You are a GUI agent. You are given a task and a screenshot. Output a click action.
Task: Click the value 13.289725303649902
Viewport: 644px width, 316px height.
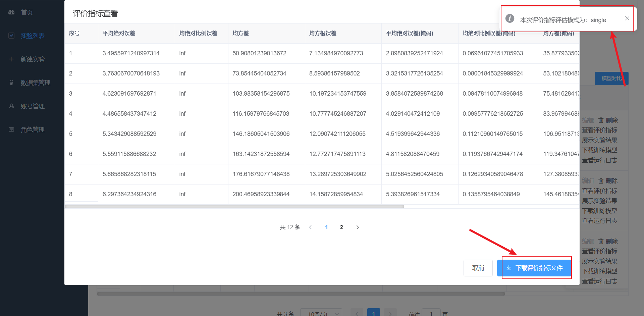coord(338,174)
